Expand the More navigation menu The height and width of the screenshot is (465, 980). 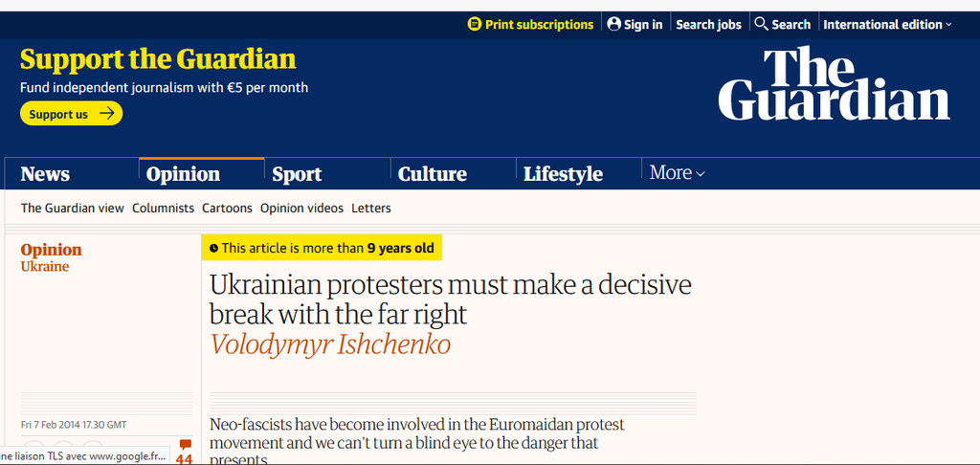click(677, 173)
